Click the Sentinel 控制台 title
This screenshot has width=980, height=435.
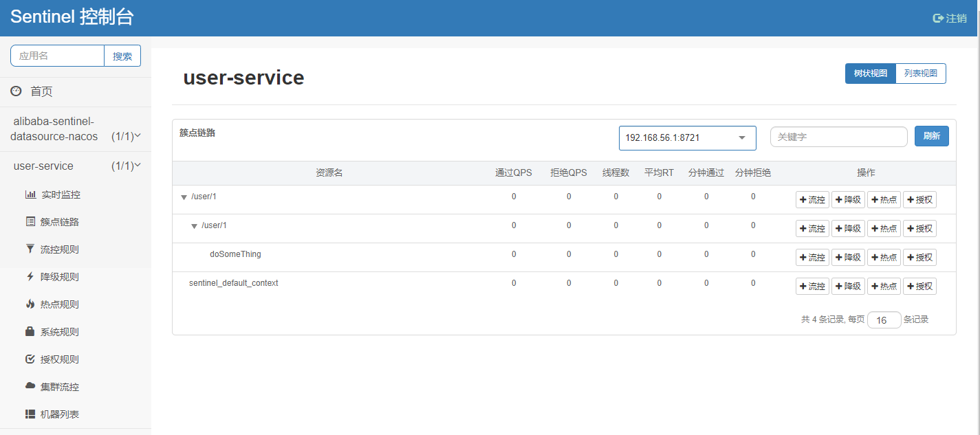coord(72,17)
